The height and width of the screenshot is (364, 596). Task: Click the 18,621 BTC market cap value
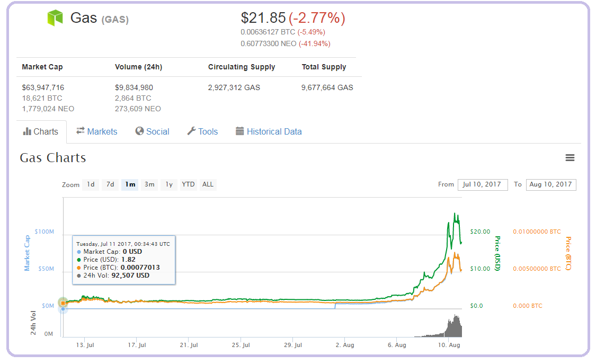pyautogui.click(x=42, y=98)
